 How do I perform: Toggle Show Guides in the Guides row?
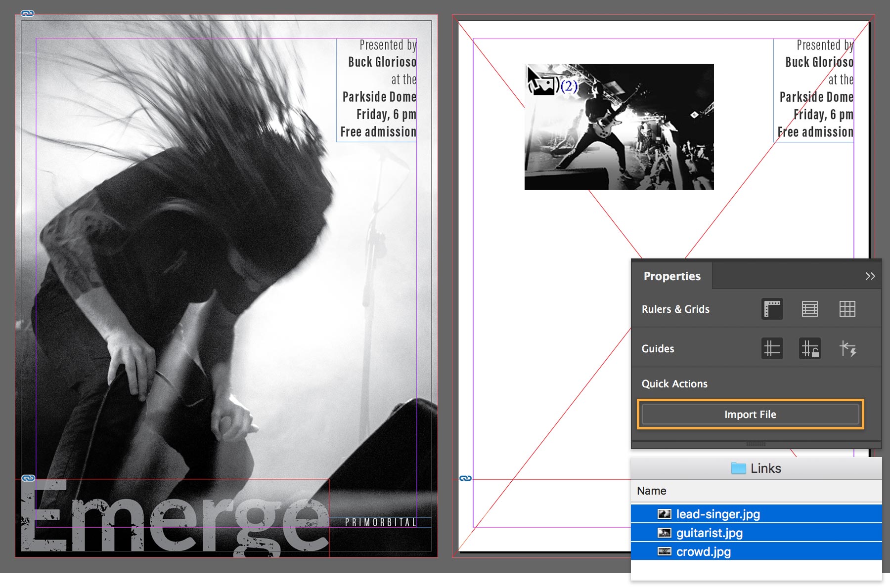tap(772, 348)
